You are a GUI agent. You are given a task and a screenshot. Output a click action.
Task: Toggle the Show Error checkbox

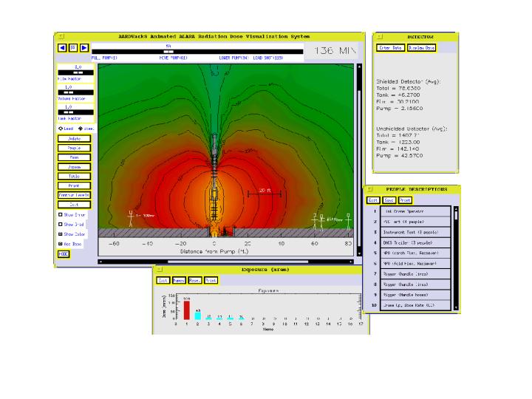pyautogui.click(x=61, y=214)
